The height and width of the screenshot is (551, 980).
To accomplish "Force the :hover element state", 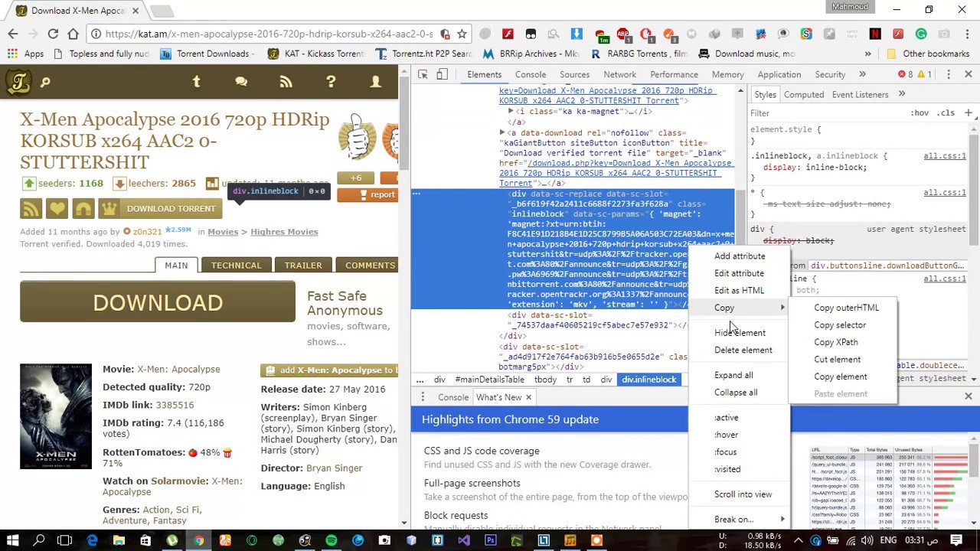I will click(x=726, y=434).
